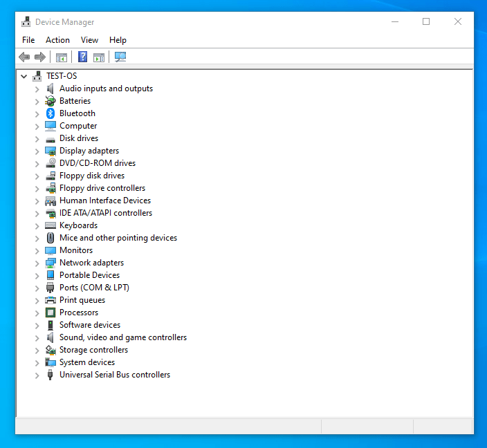The width and height of the screenshot is (487, 448).
Task: Click the Device Manager title bar icon
Action: click(x=26, y=21)
